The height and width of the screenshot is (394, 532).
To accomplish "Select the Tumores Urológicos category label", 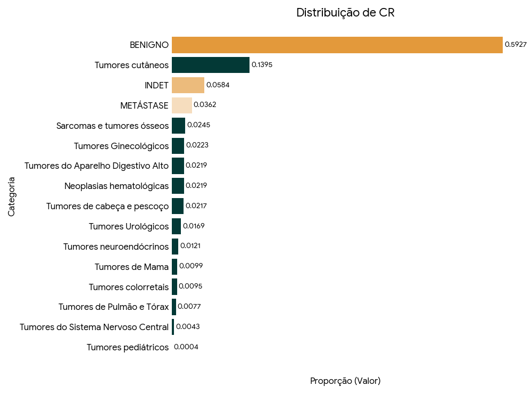I will click(128, 227).
